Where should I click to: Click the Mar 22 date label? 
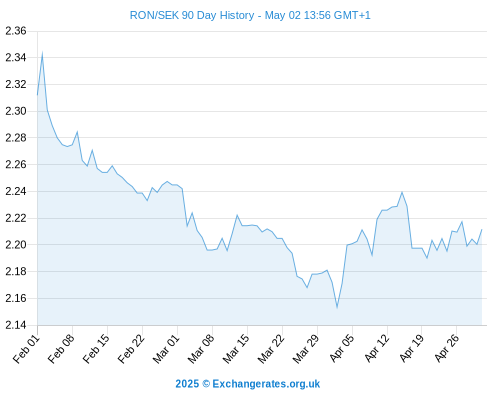271,349
